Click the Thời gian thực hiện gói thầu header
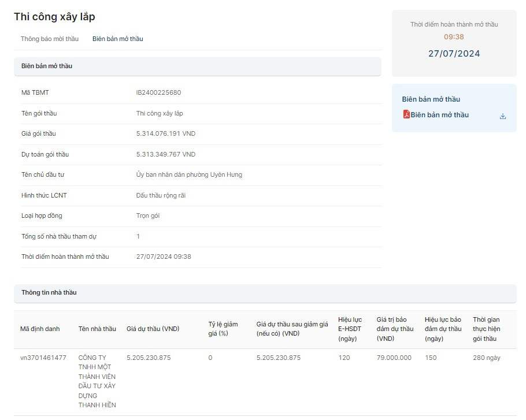Screen dimensions: 526x420 click(486, 329)
